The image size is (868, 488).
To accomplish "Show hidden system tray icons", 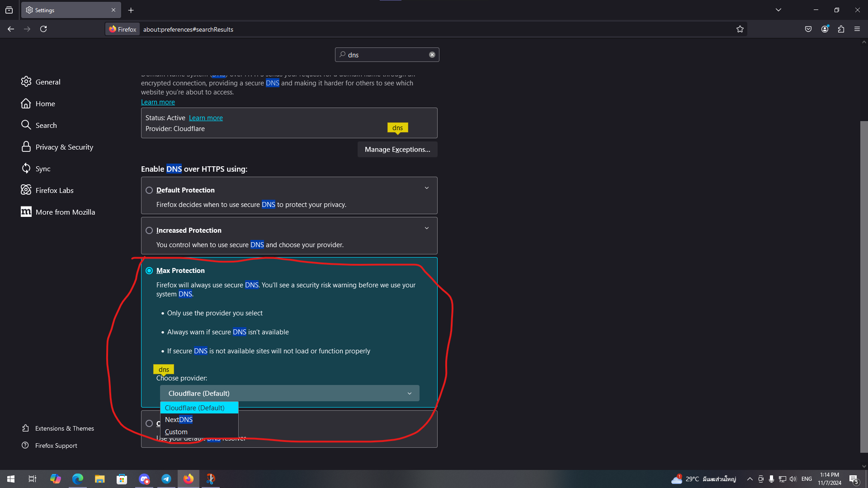I will (x=750, y=479).
